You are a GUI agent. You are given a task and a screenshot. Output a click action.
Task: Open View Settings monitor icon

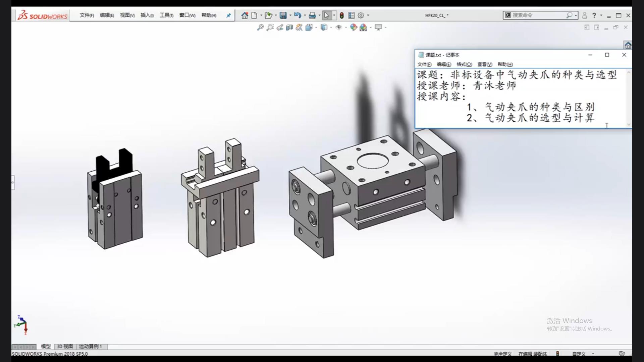pyautogui.click(x=378, y=27)
